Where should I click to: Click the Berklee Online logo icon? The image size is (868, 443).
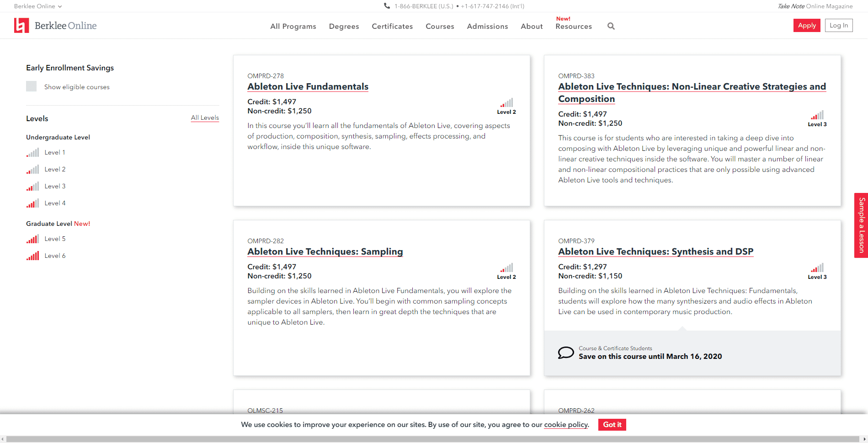[x=21, y=26]
